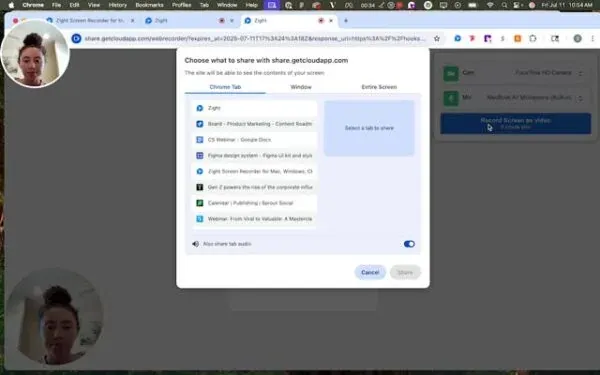
Task: Open the File menu in the menu bar
Action: pos(57,5)
